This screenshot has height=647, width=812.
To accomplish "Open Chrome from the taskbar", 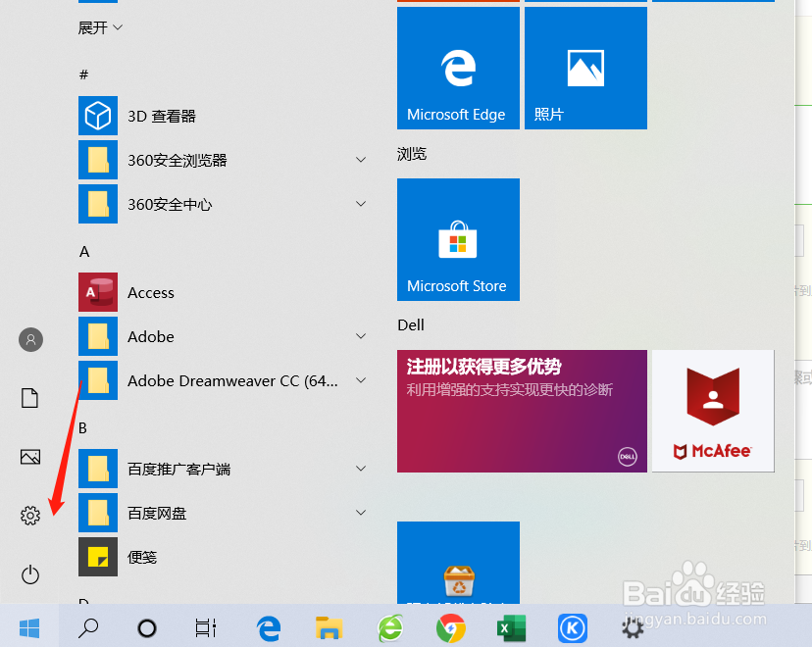I will 450,627.
